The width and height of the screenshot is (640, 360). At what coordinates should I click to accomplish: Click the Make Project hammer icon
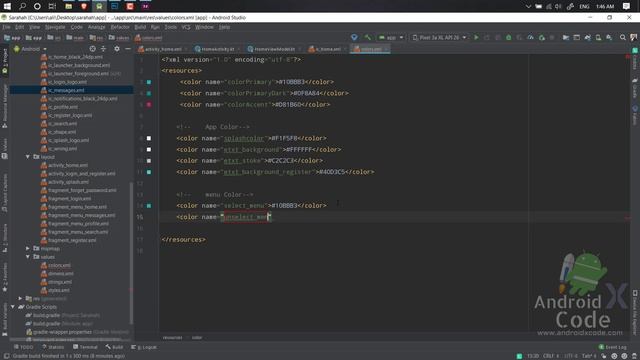367,38
